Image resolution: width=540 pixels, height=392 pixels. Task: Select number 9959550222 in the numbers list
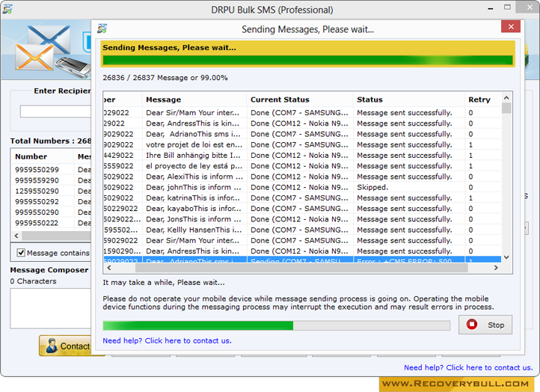[x=37, y=223]
